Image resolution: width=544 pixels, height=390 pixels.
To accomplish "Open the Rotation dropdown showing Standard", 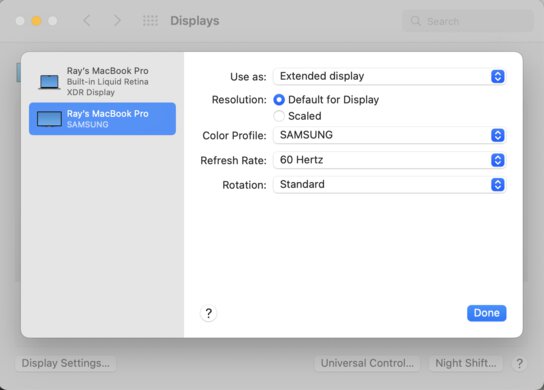I will tap(389, 185).
